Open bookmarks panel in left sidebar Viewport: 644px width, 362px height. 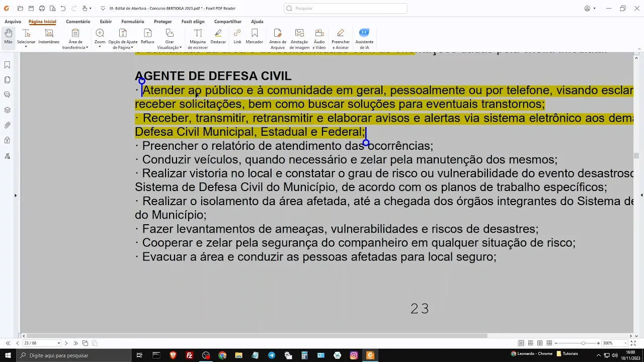(x=7, y=65)
